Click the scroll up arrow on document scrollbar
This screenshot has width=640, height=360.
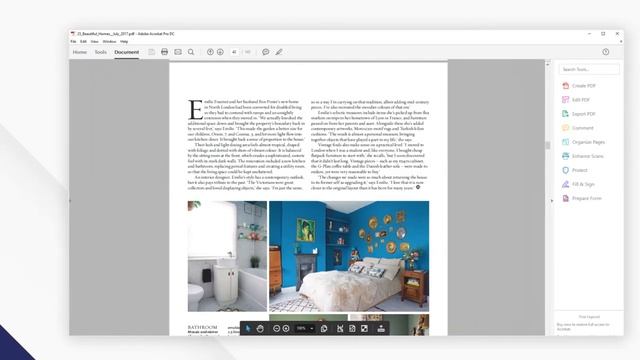click(548, 64)
